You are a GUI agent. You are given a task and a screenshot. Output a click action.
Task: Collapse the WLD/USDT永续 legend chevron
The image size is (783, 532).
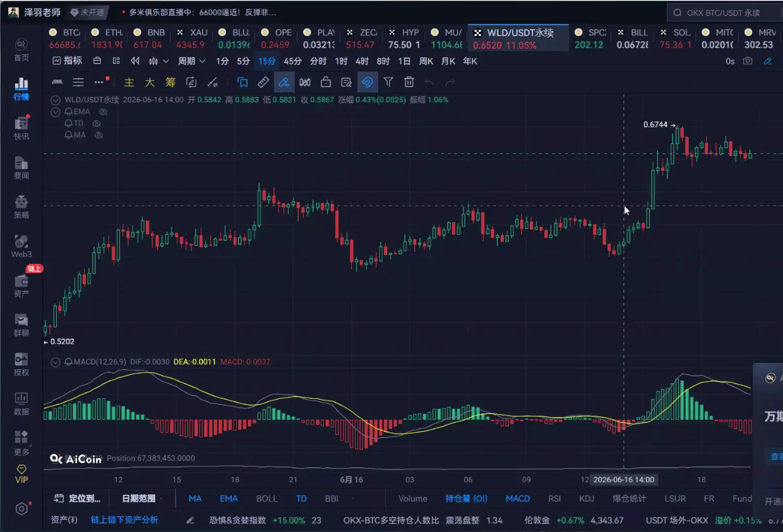56,100
